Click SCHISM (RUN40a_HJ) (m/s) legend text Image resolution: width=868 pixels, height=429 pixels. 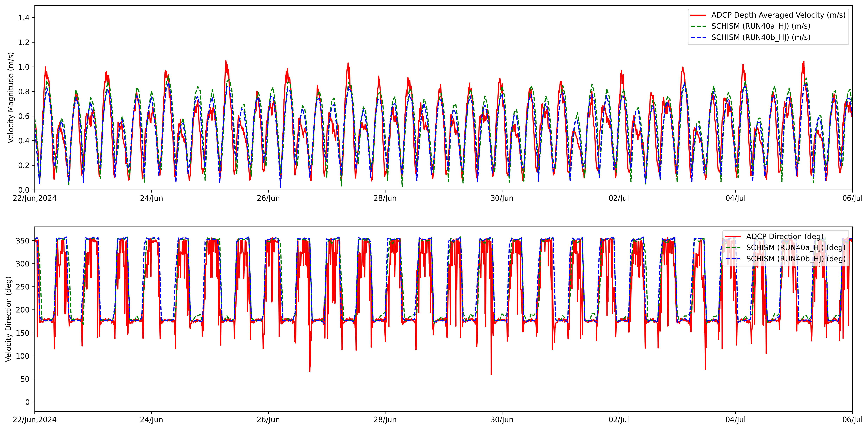click(761, 26)
